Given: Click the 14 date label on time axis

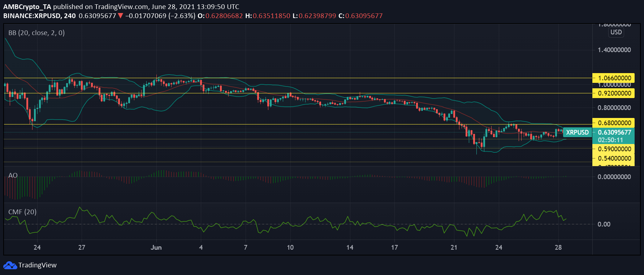Looking at the screenshot, I should coord(350,247).
